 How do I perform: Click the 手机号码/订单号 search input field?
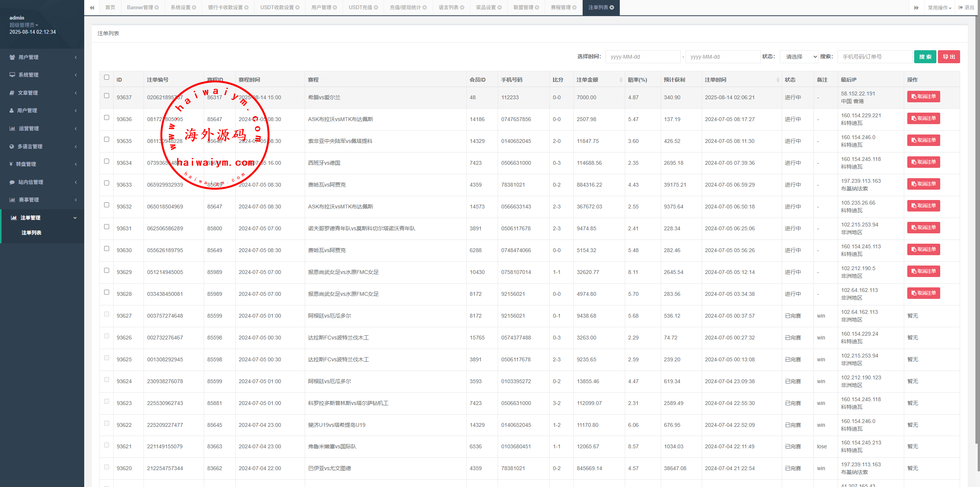click(875, 57)
